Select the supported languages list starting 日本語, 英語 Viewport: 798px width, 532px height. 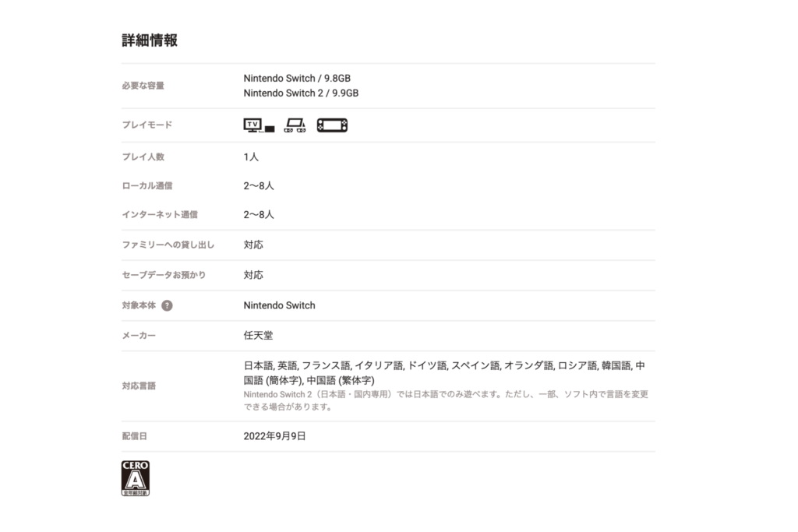coord(444,373)
